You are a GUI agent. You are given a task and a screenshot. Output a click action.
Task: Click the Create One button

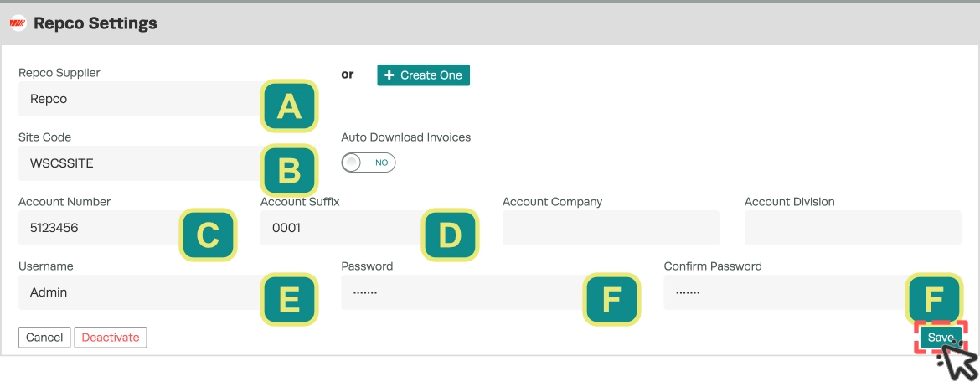point(423,75)
